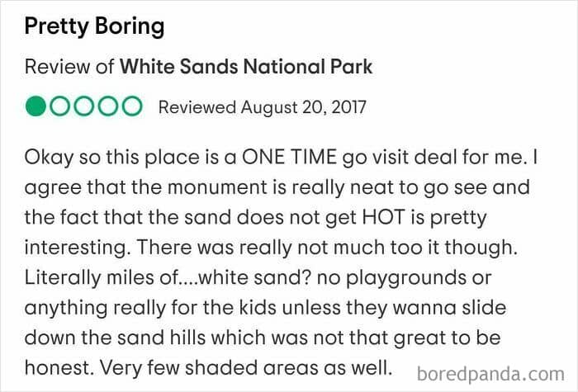
Task: Select the third rating bubble
Action: tap(84, 107)
